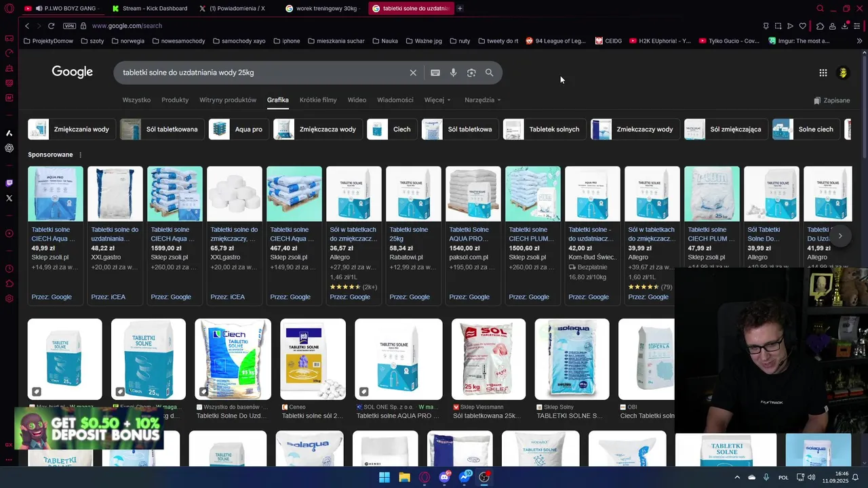Open sidebar player icon
The image size is (868, 488).
[x=9, y=233]
